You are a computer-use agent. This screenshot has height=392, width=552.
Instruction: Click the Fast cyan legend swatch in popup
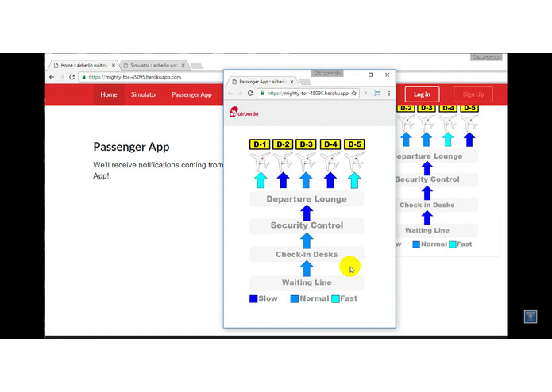click(335, 299)
